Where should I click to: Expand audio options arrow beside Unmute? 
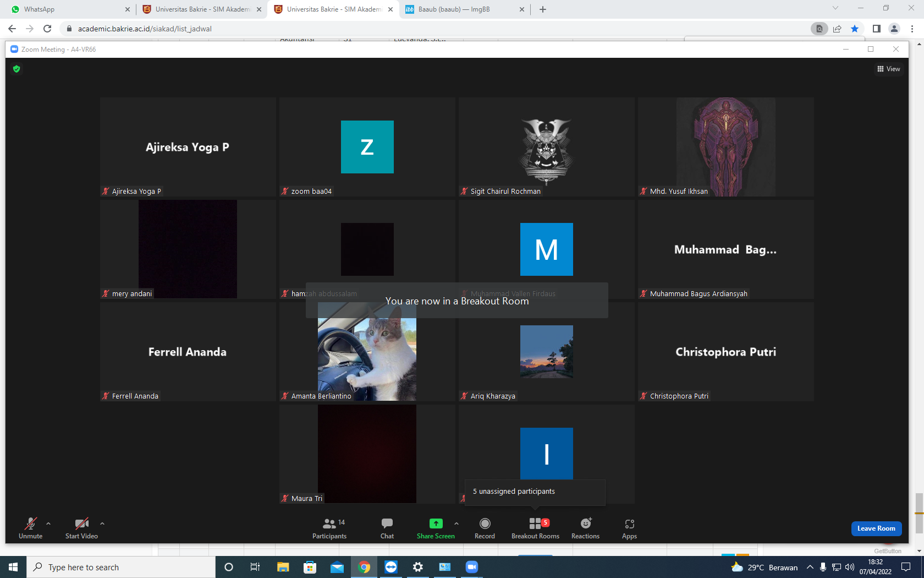[48, 524]
